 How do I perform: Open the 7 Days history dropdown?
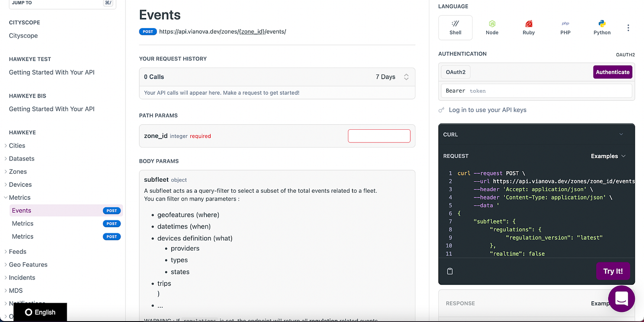coord(392,77)
